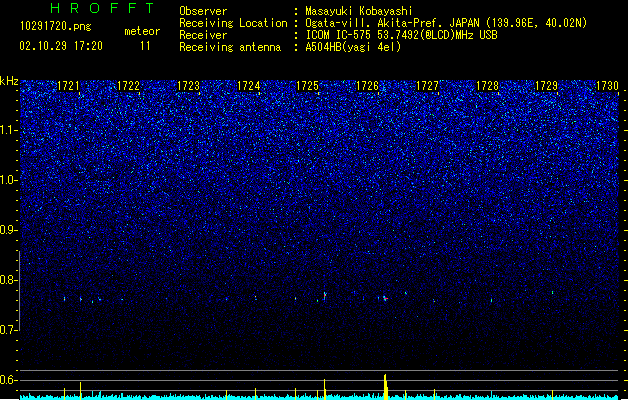Click the date 02.10.29 17:20

tap(61, 46)
